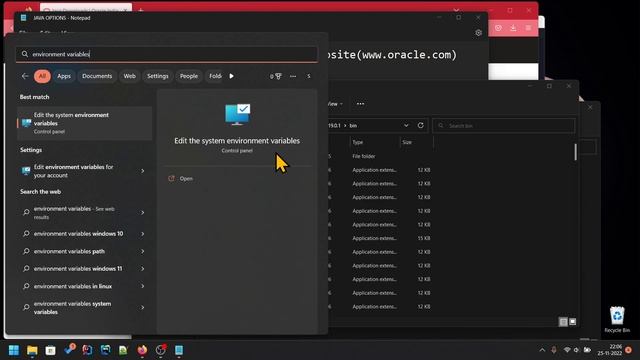Click web suggestion 'environment variables windows 11'
The height and width of the screenshot is (360, 640).
pyautogui.click(x=78, y=269)
